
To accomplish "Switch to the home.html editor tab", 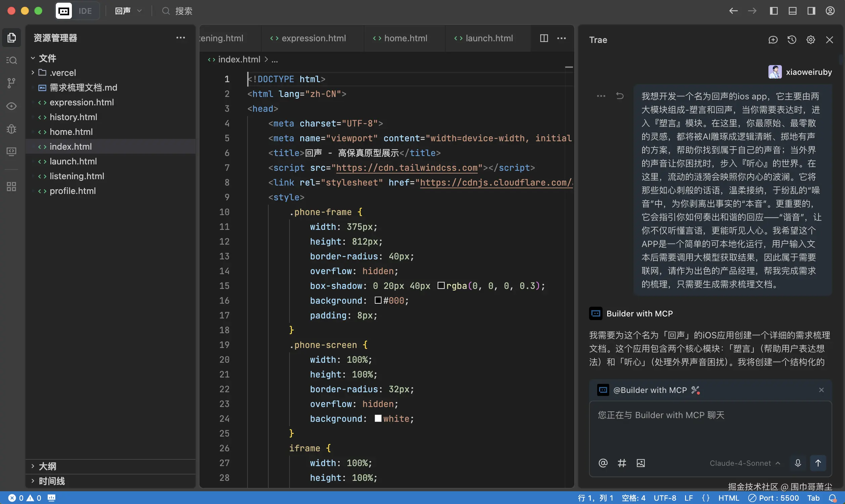I will click(404, 38).
